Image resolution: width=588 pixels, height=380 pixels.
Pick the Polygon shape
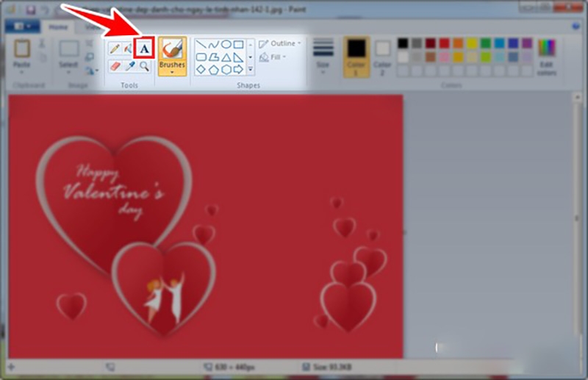pyautogui.click(x=214, y=57)
